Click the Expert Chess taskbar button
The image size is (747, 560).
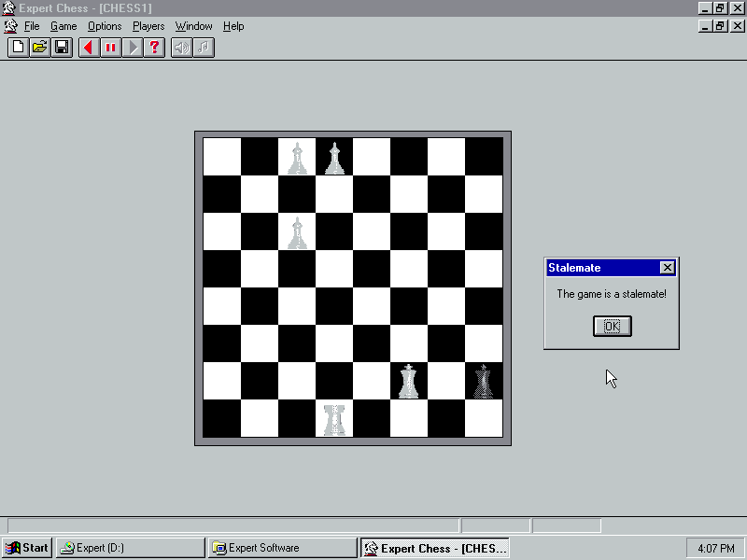(435, 548)
